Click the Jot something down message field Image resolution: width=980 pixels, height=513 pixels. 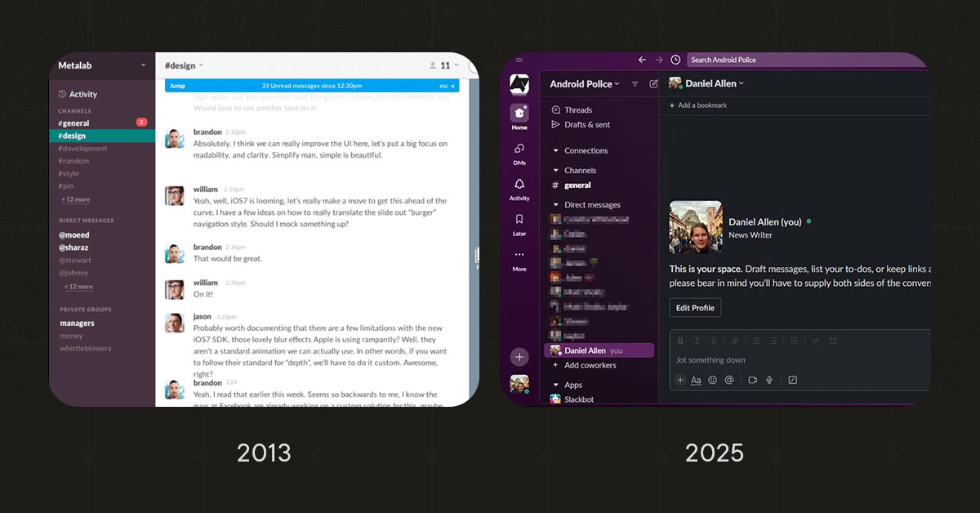[710, 359]
